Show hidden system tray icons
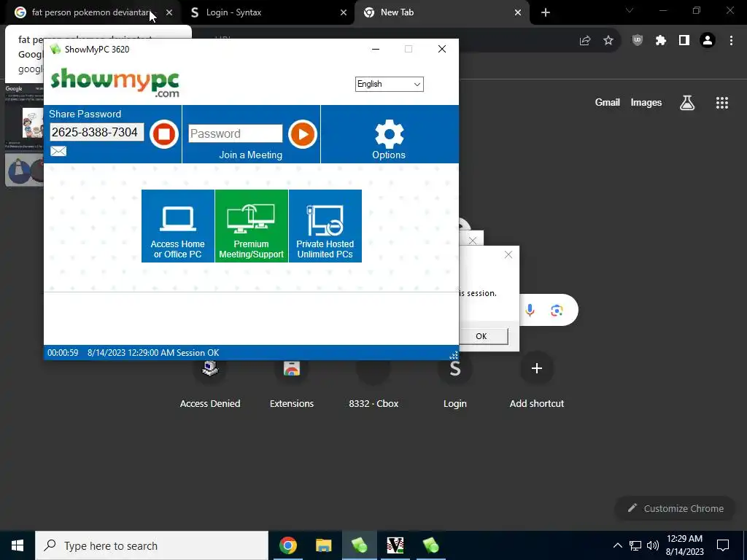The width and height of the screenshot is (747, 560). 617,545
